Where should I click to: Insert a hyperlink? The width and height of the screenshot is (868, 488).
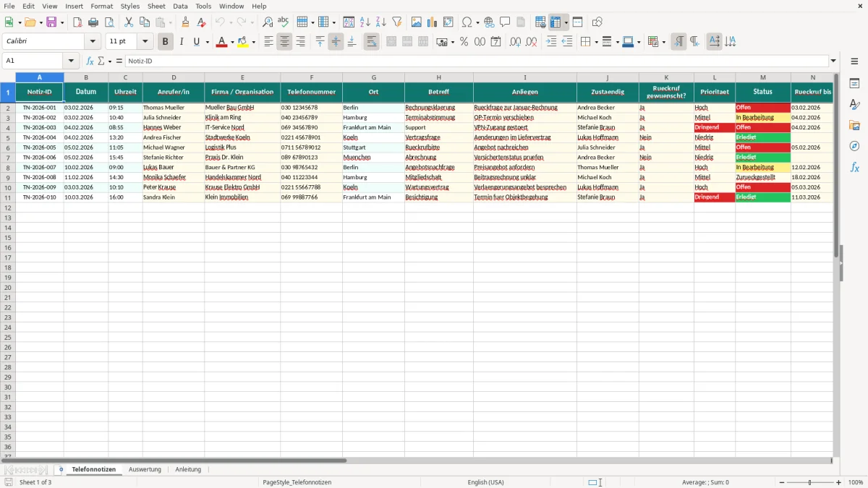(x=489, y=22)
